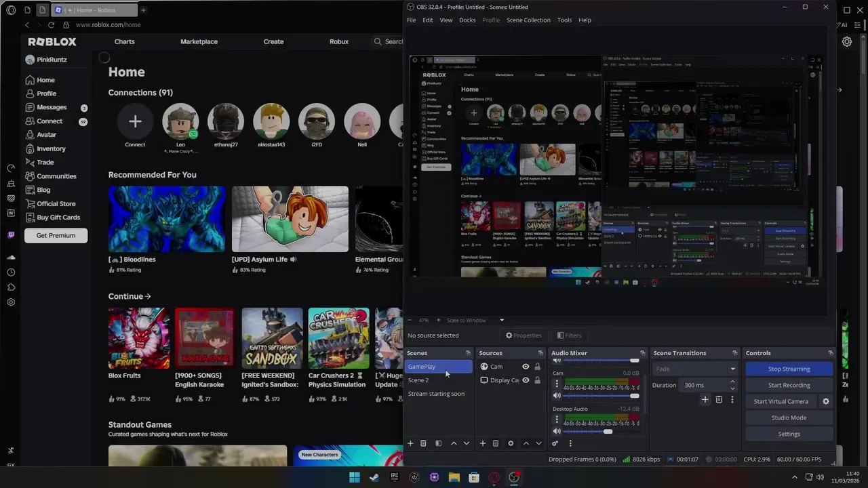Viewport: 868px width, 488px height.
Task: Move the source down in Sources dock
Action: click(538, 443)
